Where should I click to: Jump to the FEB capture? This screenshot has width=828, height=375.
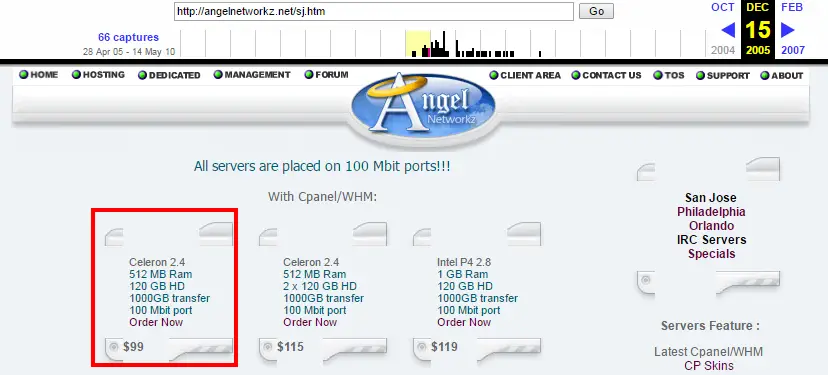pos(792,7)
